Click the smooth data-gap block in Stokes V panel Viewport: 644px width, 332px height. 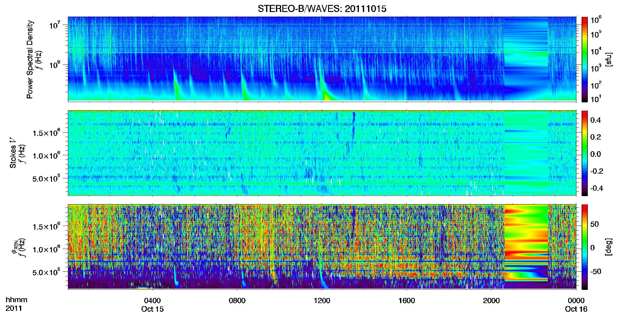[526, 153]
